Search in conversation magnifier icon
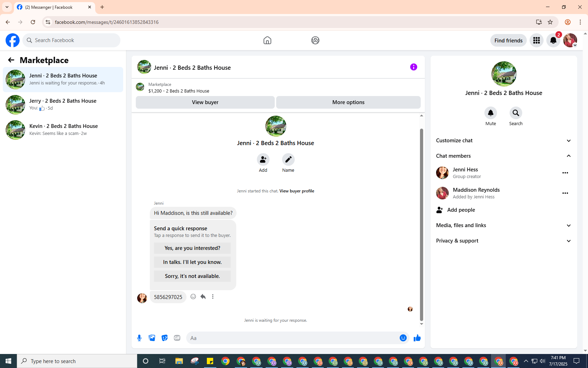Screen dimensions: 588x368 [x=516, y=113]
